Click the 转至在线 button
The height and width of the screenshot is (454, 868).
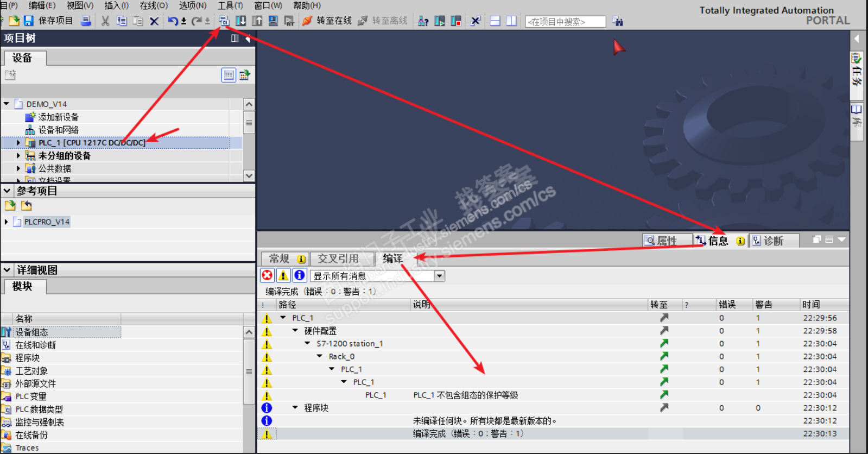327,21
